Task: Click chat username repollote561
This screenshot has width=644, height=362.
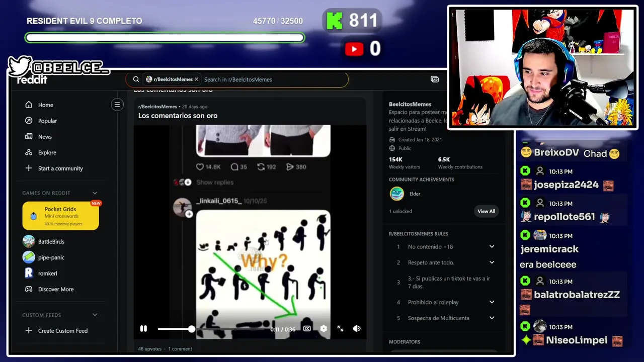Action: pyautogui.click(x=565, y=217)
